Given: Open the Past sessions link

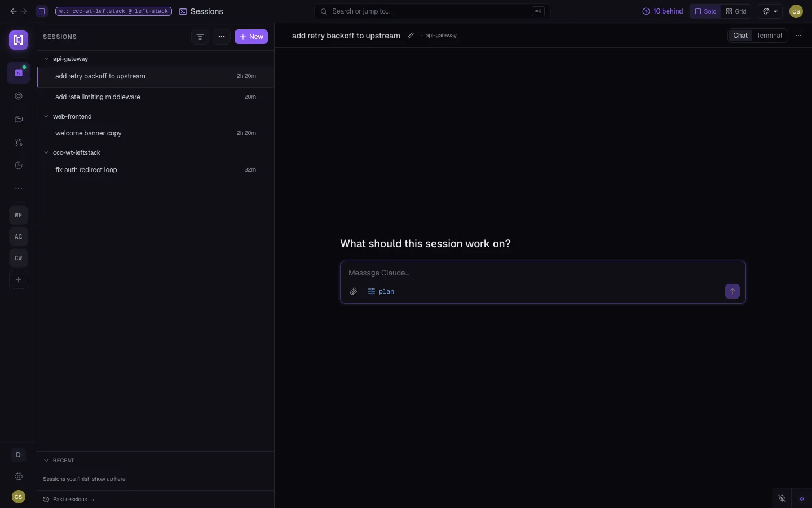Looking at the screenshot, I should tap(69, 500).
